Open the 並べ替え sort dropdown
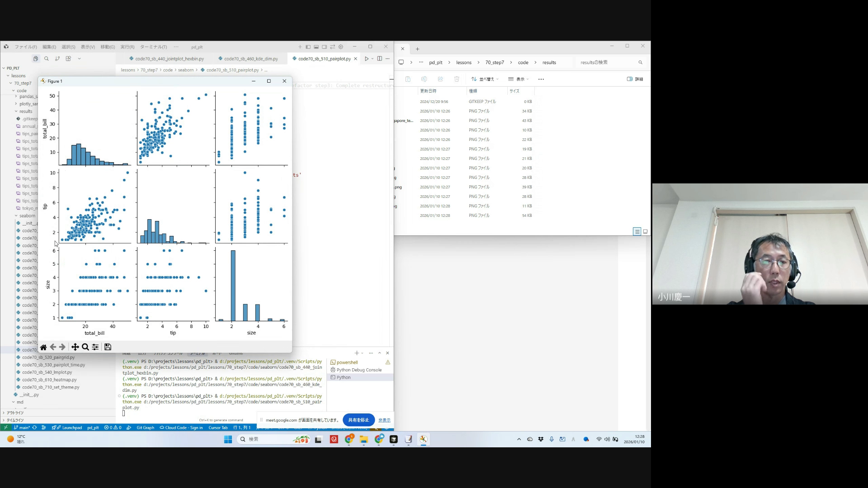Screen dimensions: 868x488 pyautogui.click(x=485, y=79)
